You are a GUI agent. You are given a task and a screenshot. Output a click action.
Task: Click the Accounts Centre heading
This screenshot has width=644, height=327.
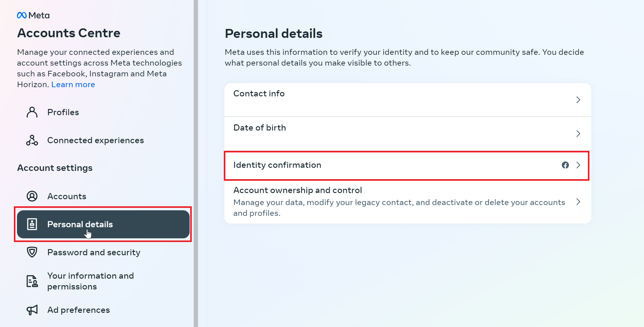pyautogui.click(x=68, y=33)
